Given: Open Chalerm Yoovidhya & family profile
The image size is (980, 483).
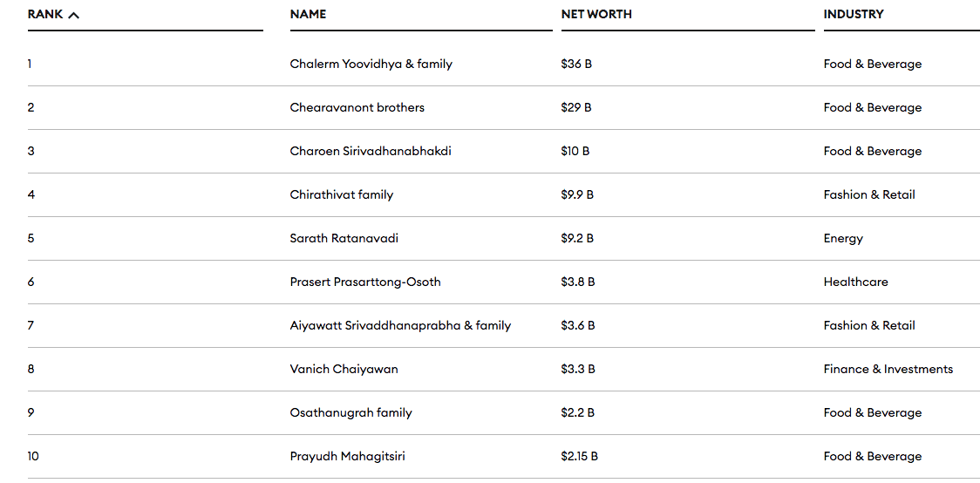Looking at the screenshot, I should (x=371, y=64).
